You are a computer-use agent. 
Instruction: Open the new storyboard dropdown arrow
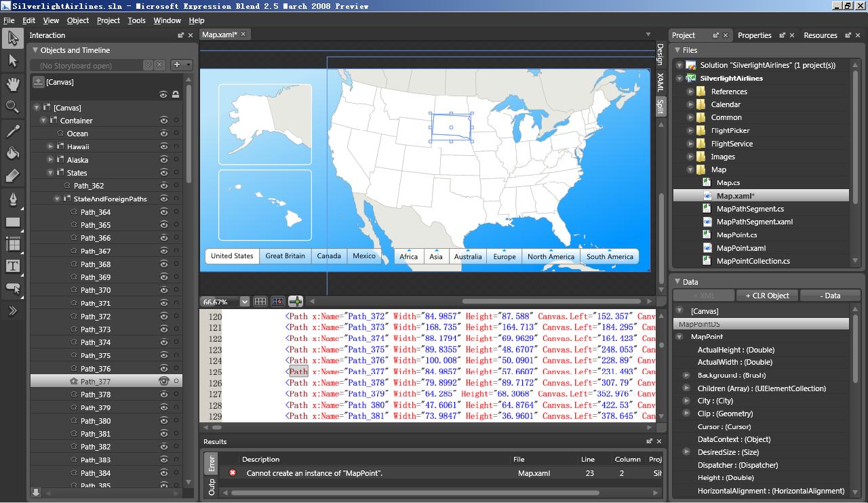(189, 65)
